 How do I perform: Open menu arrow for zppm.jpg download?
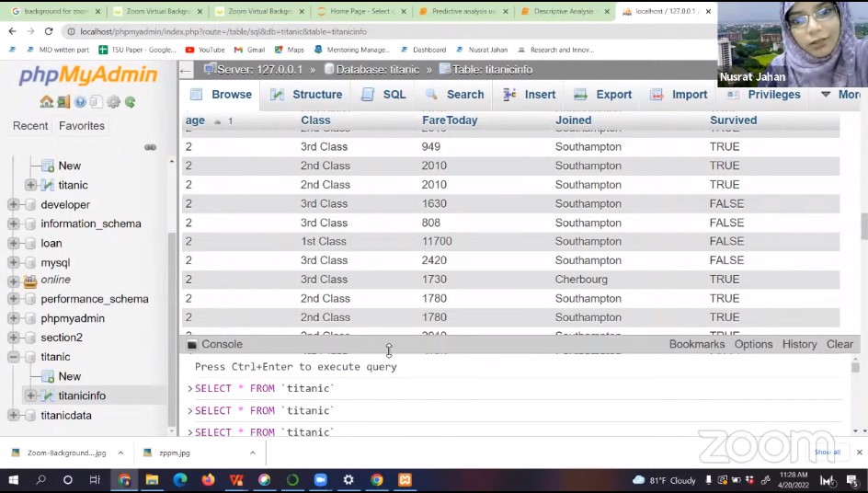[x=253, y=453]
